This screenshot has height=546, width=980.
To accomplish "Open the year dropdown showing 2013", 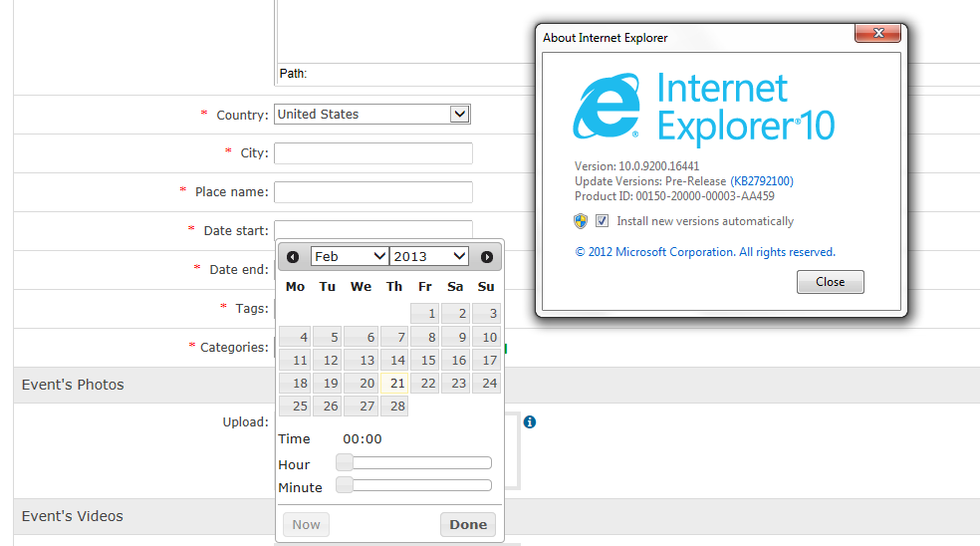I will coord(429,256).
